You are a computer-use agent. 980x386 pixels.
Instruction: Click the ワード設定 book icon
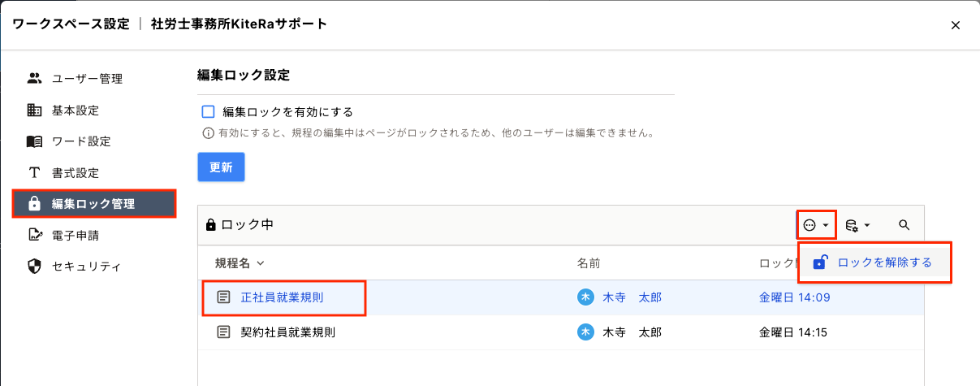click(x=34, y=141)
